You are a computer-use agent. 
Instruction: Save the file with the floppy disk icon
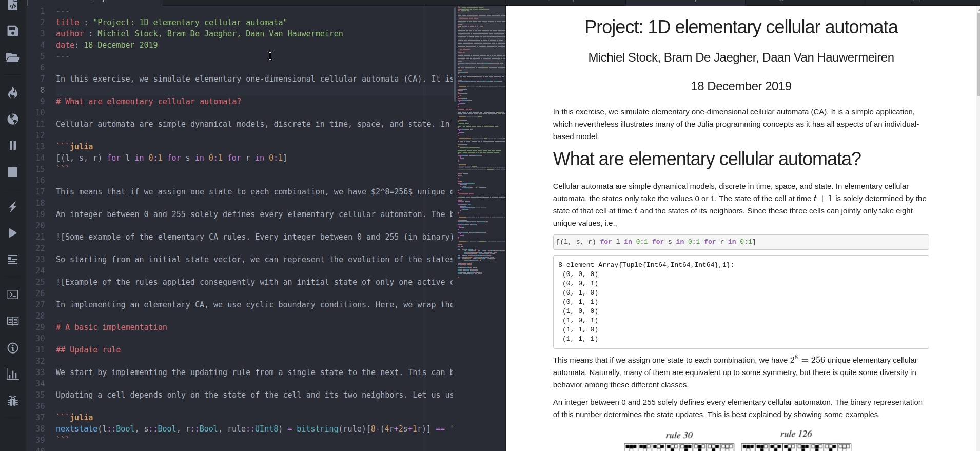(13, 31)
